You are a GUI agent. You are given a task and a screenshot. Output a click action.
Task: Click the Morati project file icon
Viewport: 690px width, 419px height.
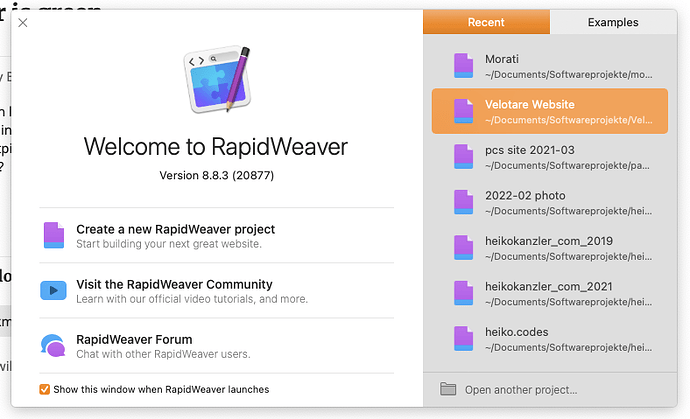click(x=463, y=66)
